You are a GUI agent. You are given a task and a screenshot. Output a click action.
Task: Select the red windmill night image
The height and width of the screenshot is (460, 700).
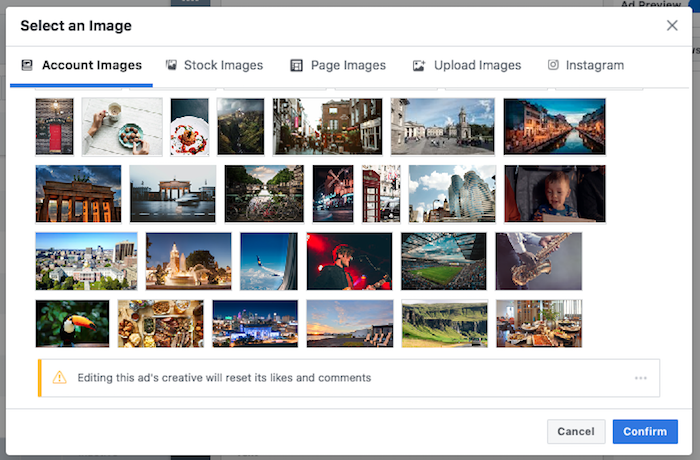pos(333,194)
